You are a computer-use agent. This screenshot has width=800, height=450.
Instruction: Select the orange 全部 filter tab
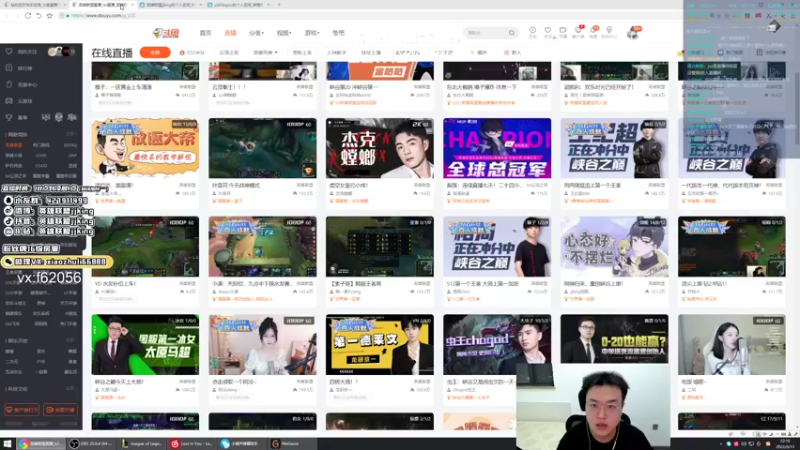(x=155, y=53)
